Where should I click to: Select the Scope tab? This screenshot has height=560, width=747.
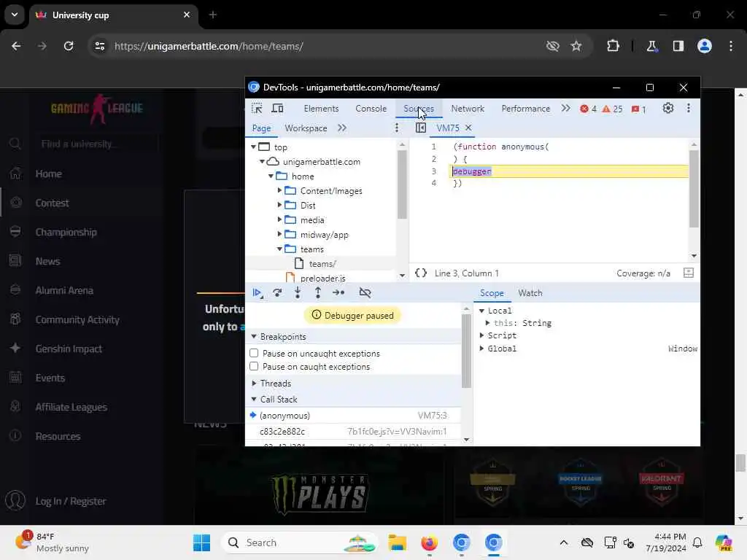point(492,293)
